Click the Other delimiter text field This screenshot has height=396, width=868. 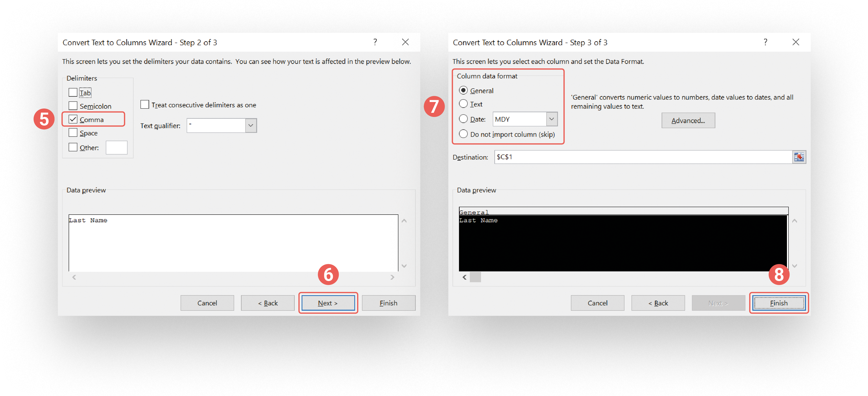(117, 147)
